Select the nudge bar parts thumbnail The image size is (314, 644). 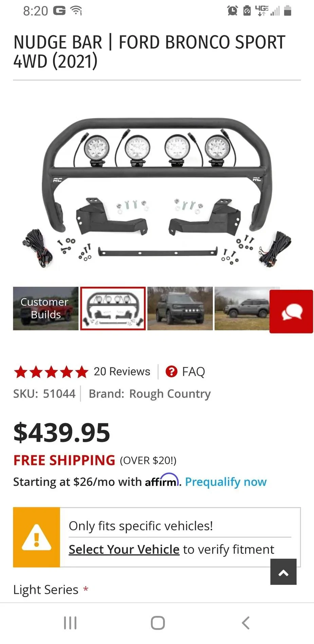(113, 308)
